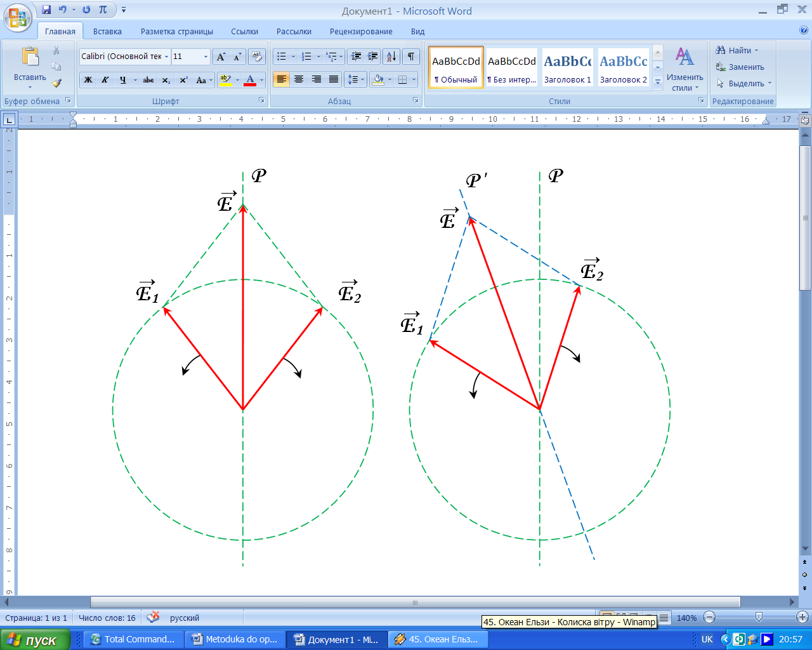This screenshot has height=650, width=812.
Task: Click the zoom slider handle
Action: click(x=759, y=617)
